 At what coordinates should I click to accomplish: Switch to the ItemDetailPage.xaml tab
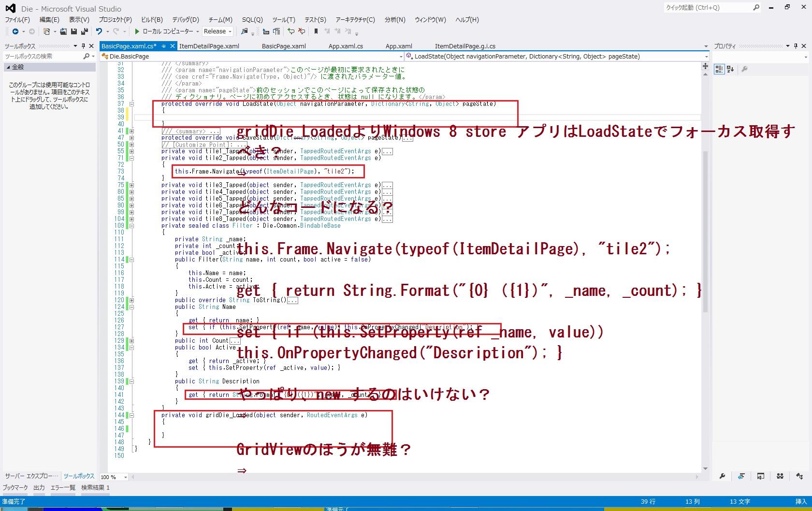click(209, 46)
